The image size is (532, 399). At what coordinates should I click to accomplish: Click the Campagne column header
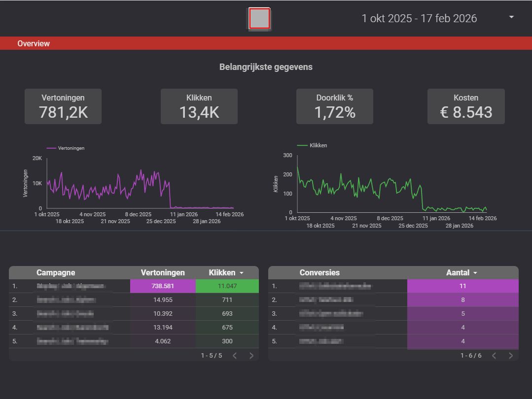tap(56, 272)
